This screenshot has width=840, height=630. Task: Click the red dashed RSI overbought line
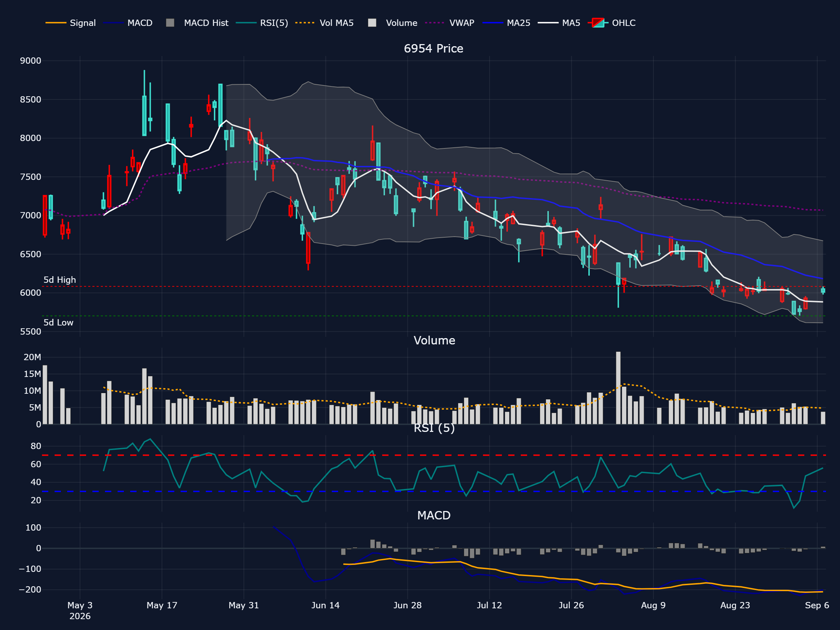coord(434,455)
